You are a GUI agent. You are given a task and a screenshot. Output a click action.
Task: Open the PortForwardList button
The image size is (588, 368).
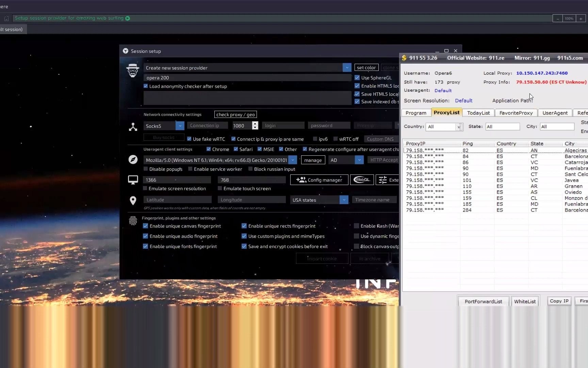[483, 301]
